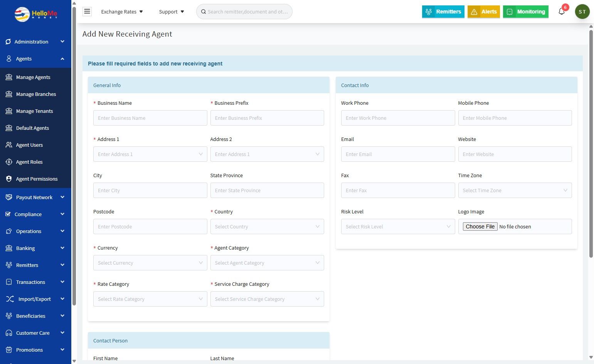Click the Enter City input field
Image resolution: width=594 pixels, height=364 pixels.
150,190
